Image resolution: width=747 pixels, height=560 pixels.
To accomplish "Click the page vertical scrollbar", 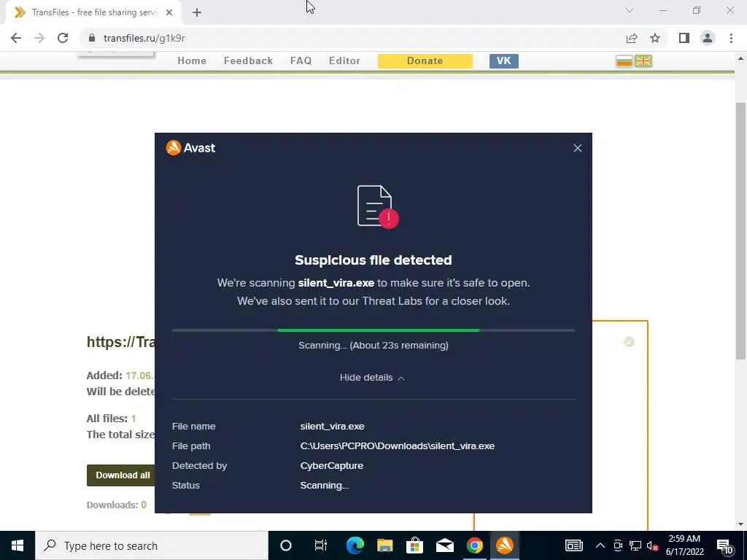I will click(x=740, y=231).
